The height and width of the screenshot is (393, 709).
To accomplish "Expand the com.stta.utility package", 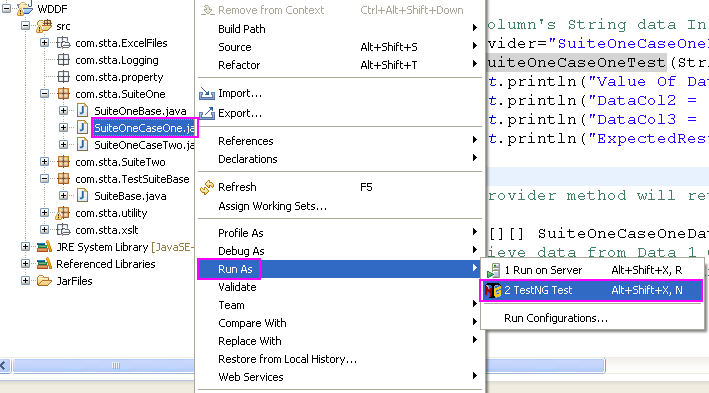I will [x=44, y=213].
